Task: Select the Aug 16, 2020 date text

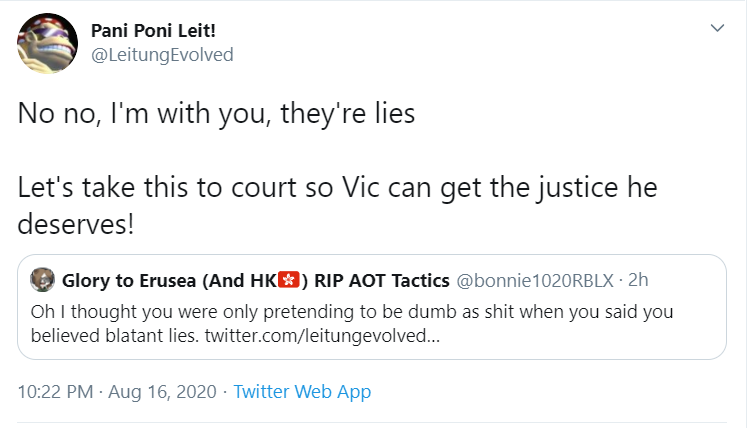Action: [x=162, y=392]
